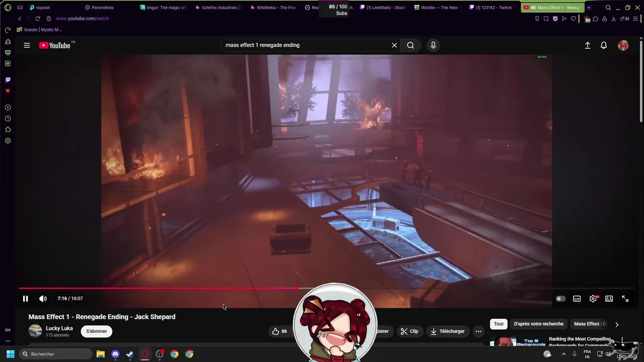Switch to the 123142 Twitch tab
The height and width of the screenshot is (362, 644).
tap(491, 8)
